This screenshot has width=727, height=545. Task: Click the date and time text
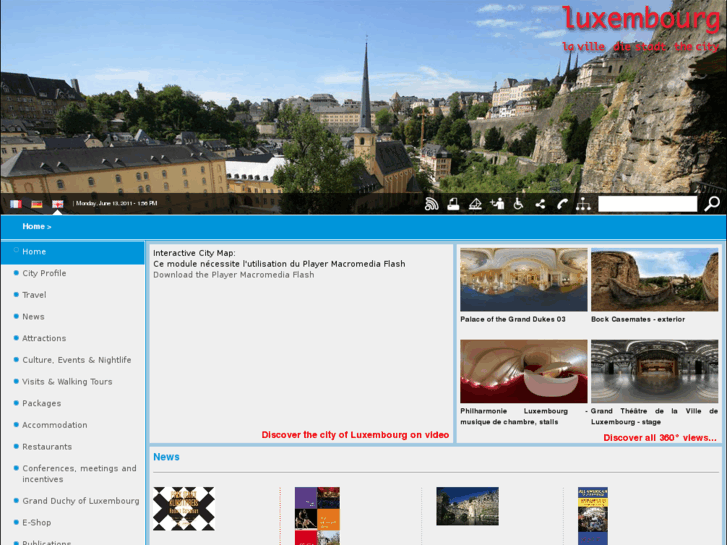(116, 204)
